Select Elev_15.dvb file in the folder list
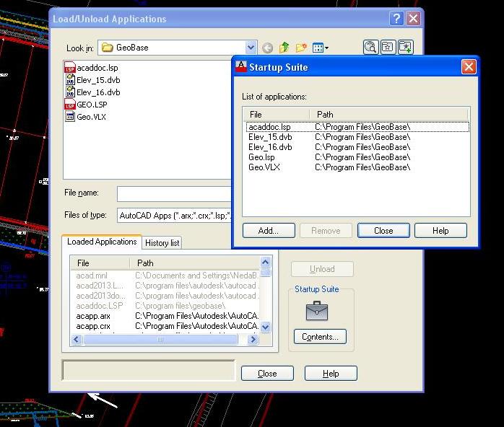The height and width of the screenshot is (427, 504). pos(92,80)
